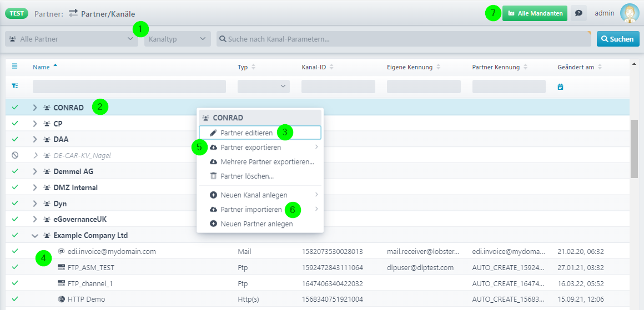This screenshot has width=644, height=310.
Task: Expand the Dyn partner row
Action: [x=35, y=204]
